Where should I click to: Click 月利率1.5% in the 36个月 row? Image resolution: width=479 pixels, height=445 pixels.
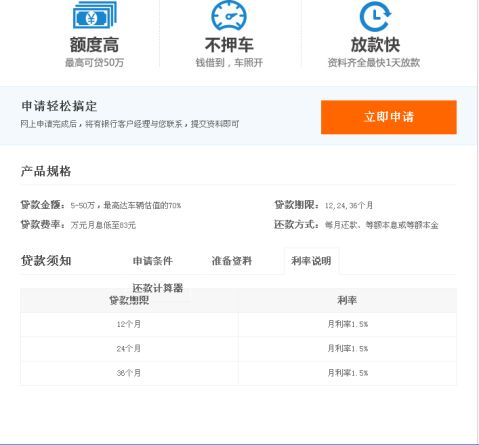coord(348,373)
